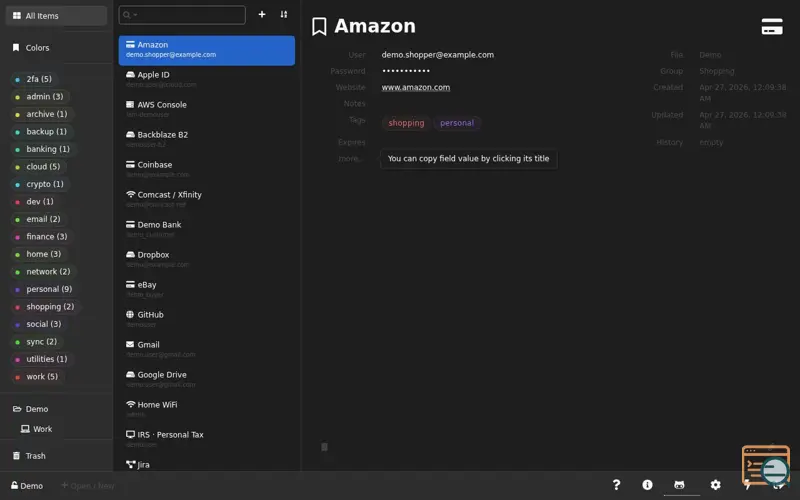This screenshot has width=800, height=500.
Task: Filter by the admin (3) tag
Action: (x=40, y=96)
